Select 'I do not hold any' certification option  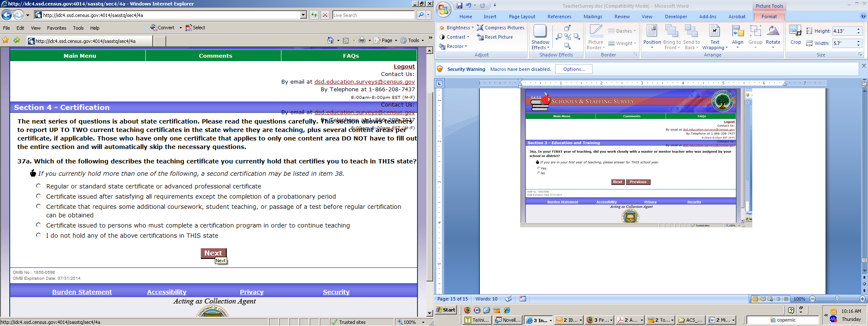pyautogui.click(x=39, y=235)
